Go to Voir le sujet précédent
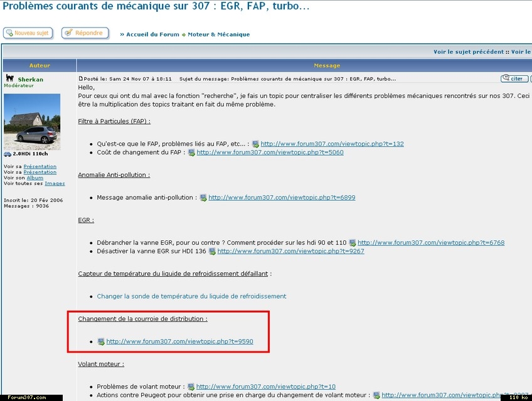Image resolution: width=532 pixels, height=401 pixels. (469, 52)
